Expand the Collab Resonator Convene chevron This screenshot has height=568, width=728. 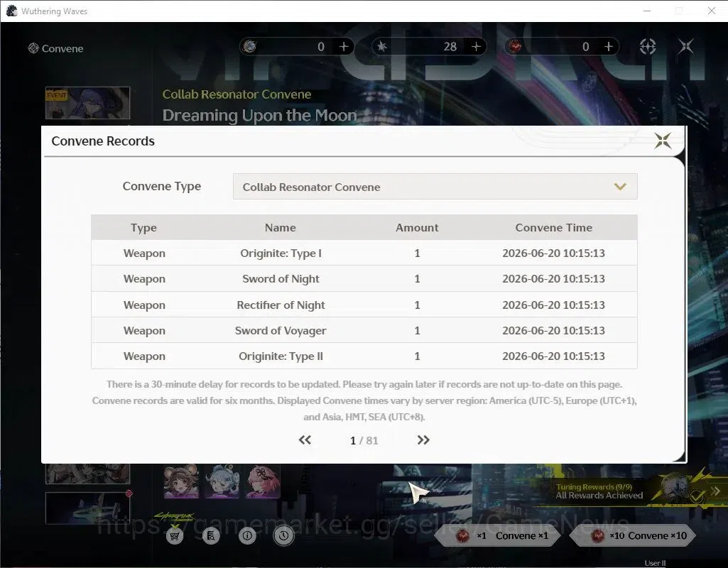point(620,187)
